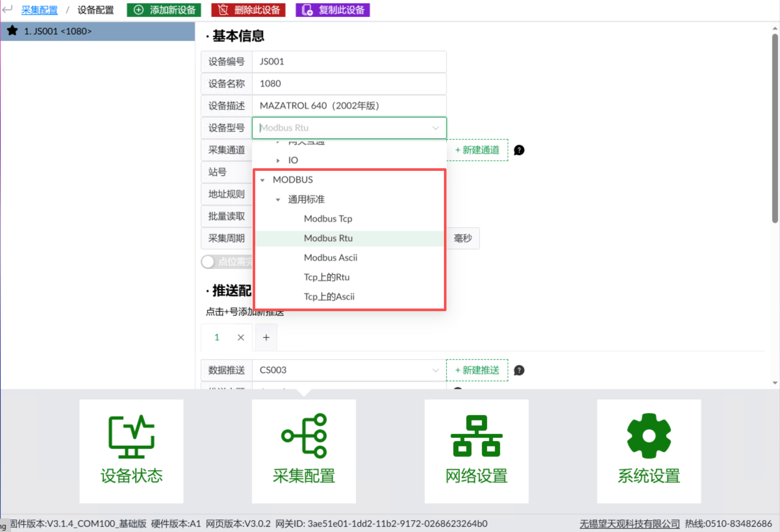Add a new push tab with plus icon
780x532 pixels.
point(266,337)
